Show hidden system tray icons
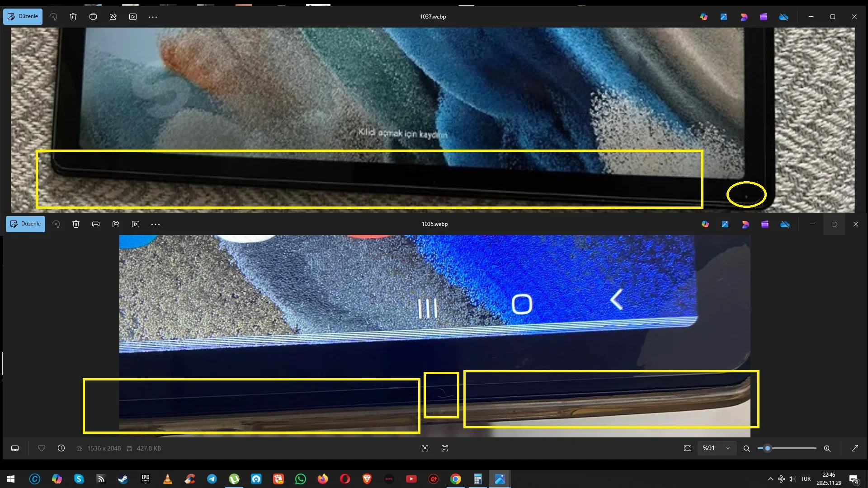 [x=770, y=479]
